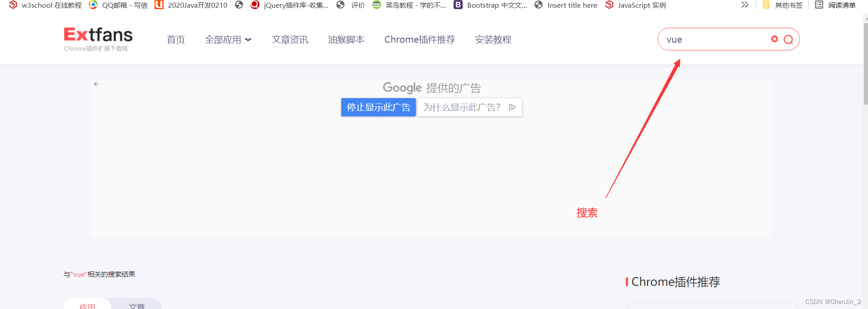Open the 油猴脚本 nav item
Viewport: 868px width, 309px height.
point(346,40)
